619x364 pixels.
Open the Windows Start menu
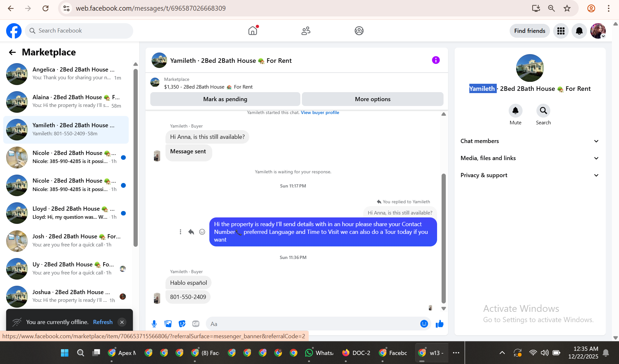65,353
